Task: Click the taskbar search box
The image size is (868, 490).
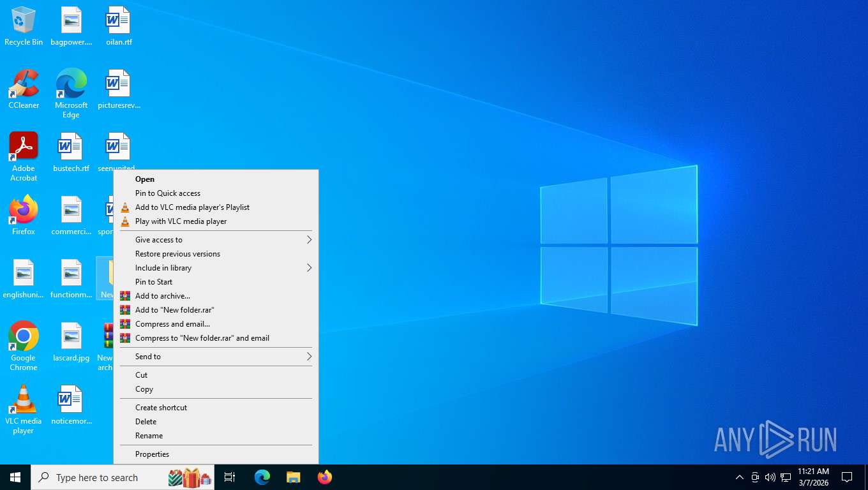Action: pos(123,477)
